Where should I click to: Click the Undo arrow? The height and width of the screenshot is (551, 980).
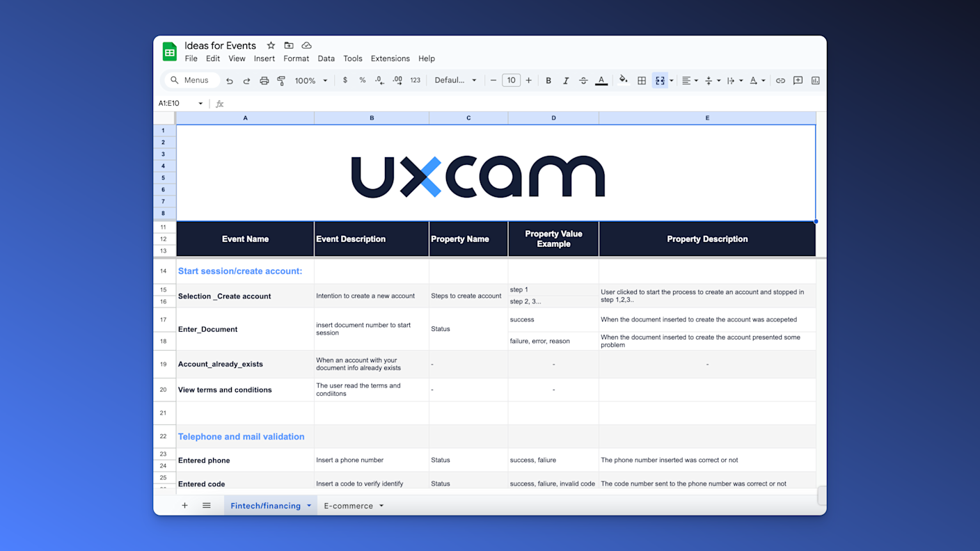(229, 81)
